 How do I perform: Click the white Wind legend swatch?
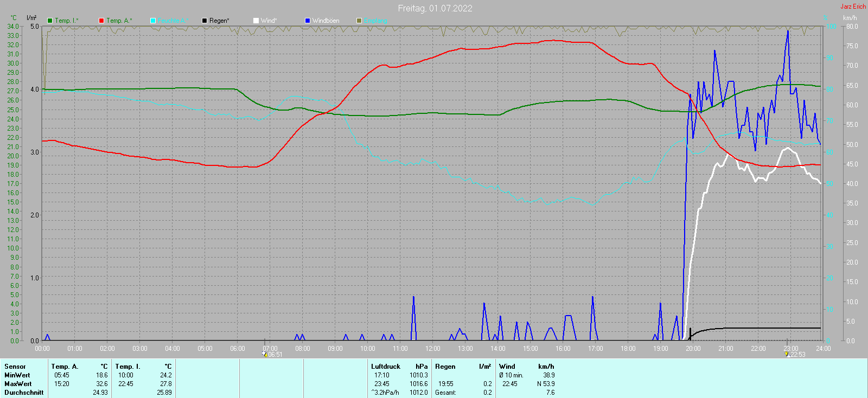(256, 21)
